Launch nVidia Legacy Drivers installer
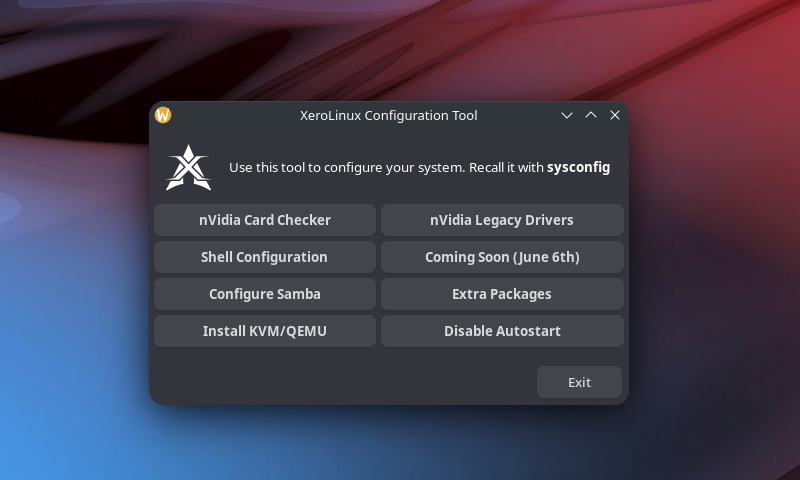This screenshot has height=480, width=800. point(502,220)
